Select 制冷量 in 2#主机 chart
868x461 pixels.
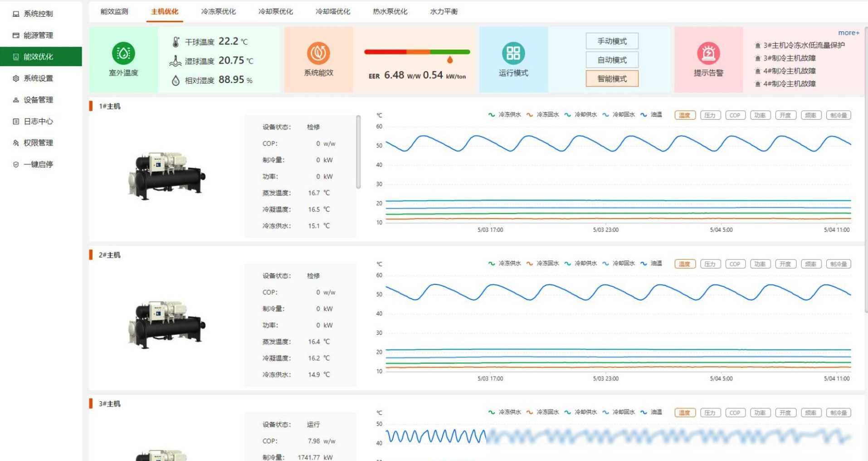839,264
